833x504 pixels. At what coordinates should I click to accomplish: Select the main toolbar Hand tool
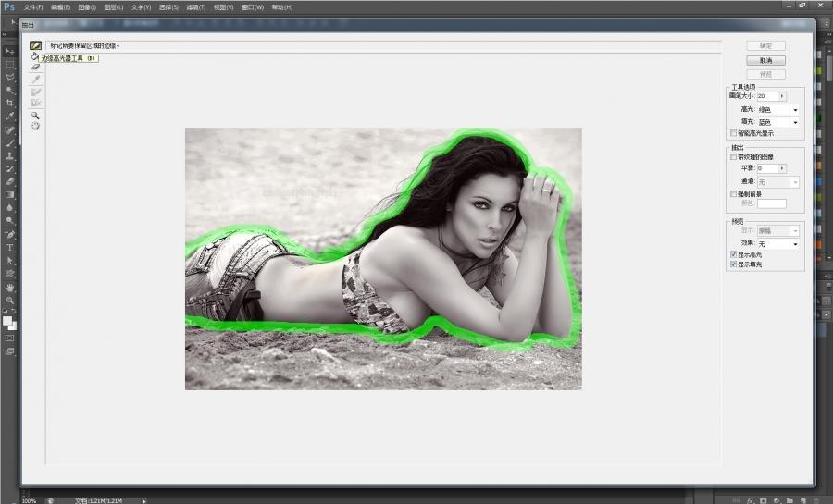(9, 287)
